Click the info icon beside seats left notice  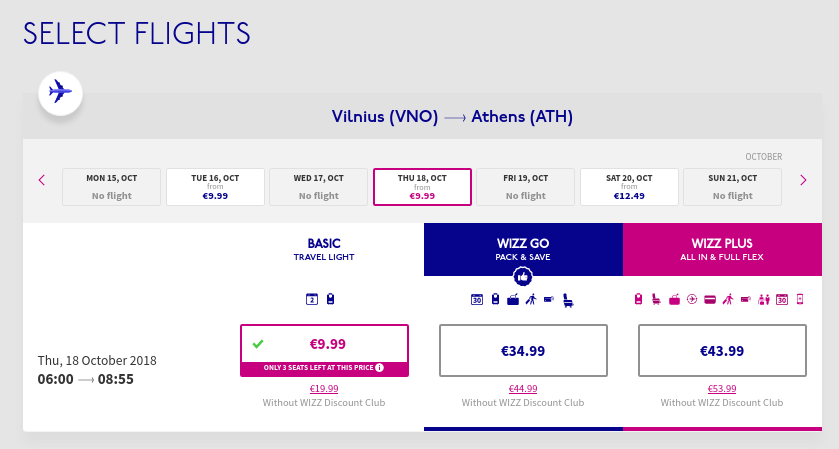(x=379, y=368)
